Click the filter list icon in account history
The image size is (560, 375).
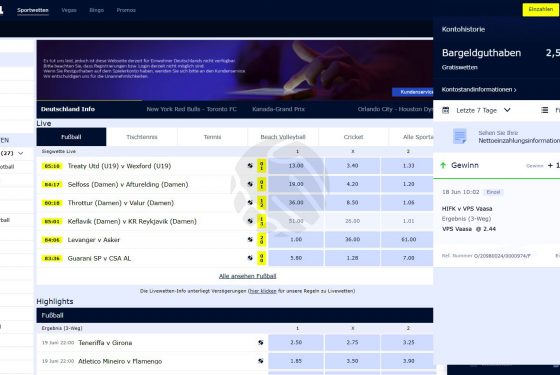point(545,110)
